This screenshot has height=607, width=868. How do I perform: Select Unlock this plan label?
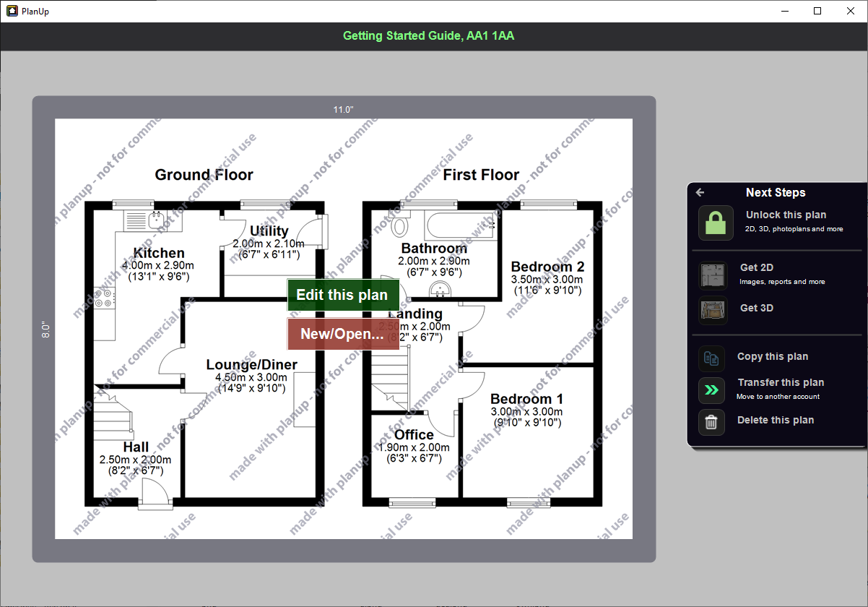coord(786,215)
